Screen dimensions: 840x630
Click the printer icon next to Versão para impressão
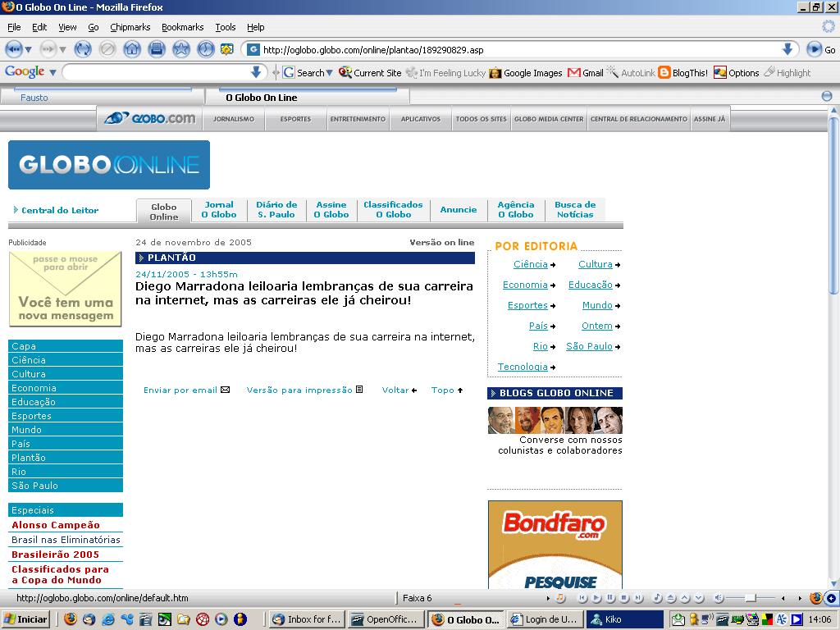359,390
